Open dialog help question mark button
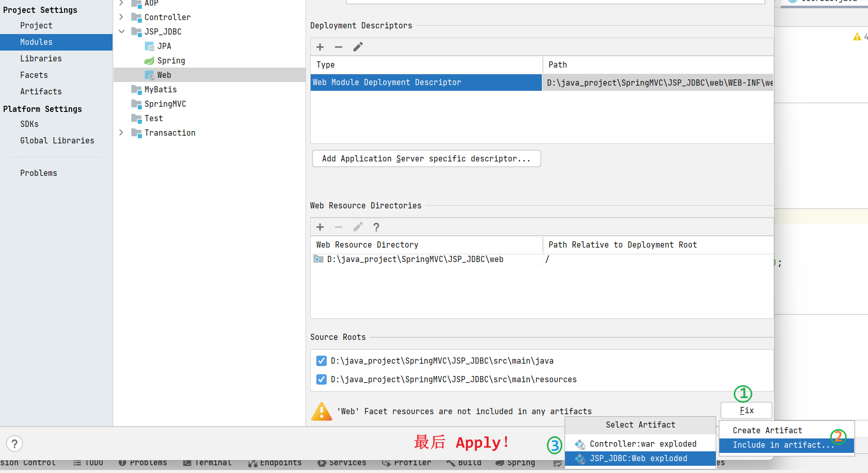The height and width of the screenshot is (473, 868). point(14,444)
